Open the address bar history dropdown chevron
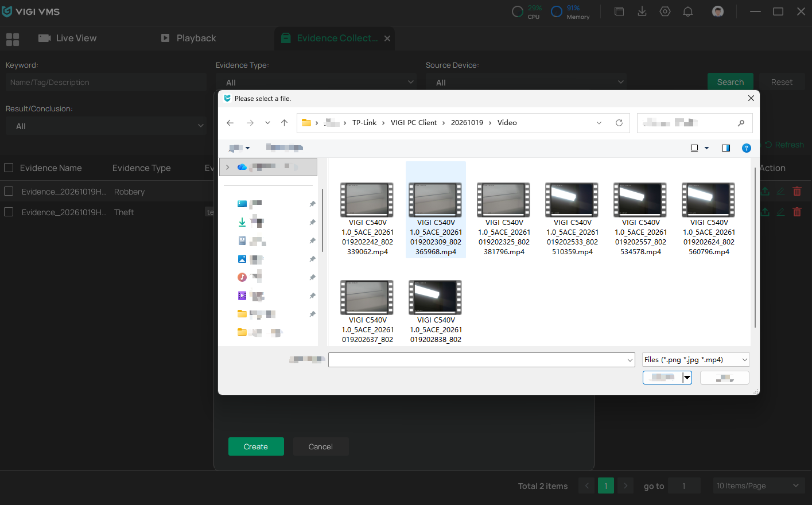 click(x=599, y=123)
